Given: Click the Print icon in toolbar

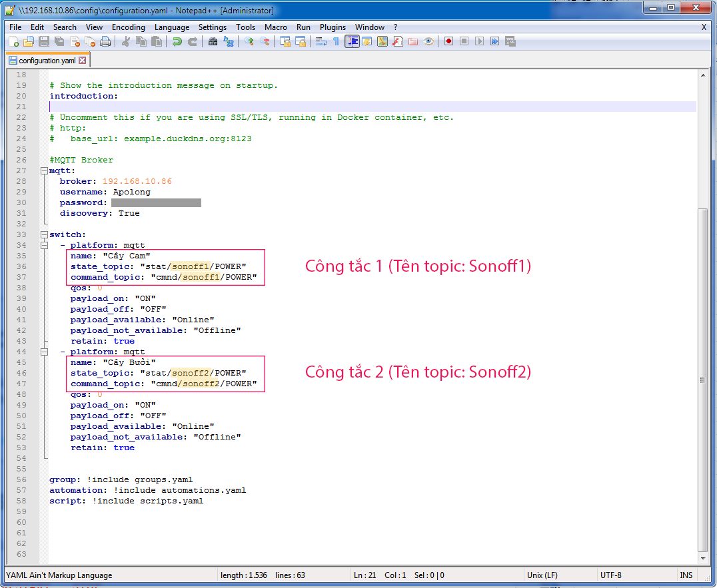Looking at the screenshot, I should (105, 41).
